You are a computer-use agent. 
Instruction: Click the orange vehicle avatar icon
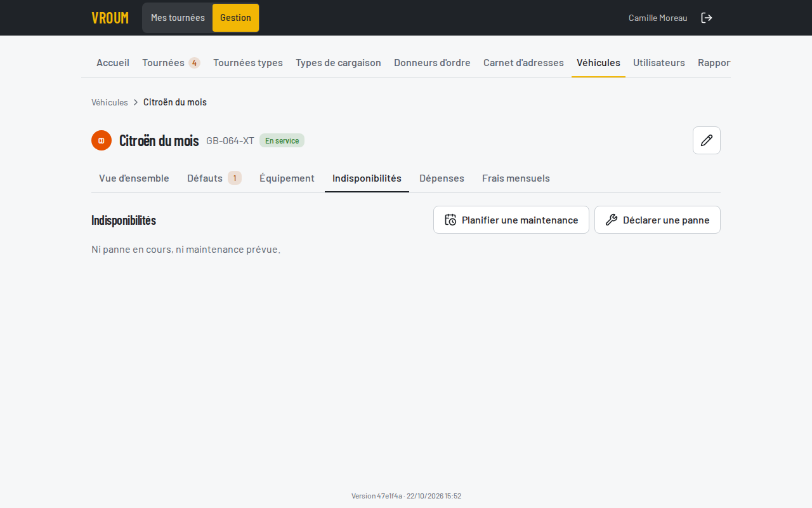[101, 140]
